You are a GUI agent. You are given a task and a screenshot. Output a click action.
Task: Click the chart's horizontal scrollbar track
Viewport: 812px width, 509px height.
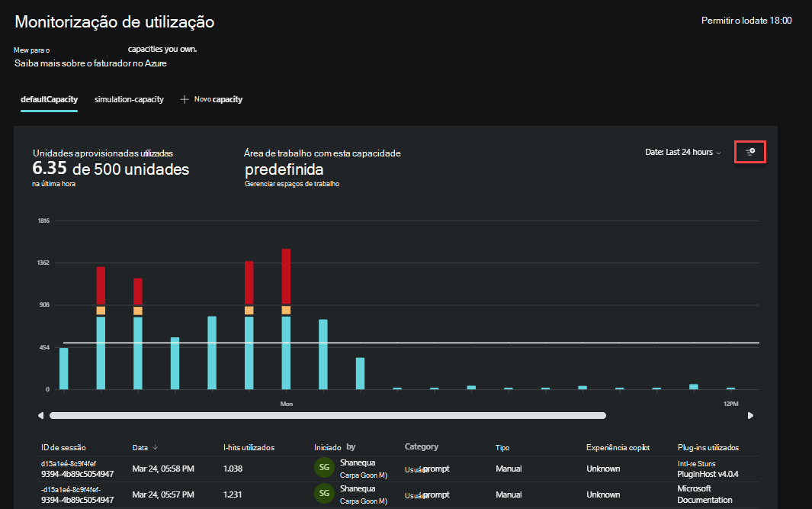tap(328, 415)
